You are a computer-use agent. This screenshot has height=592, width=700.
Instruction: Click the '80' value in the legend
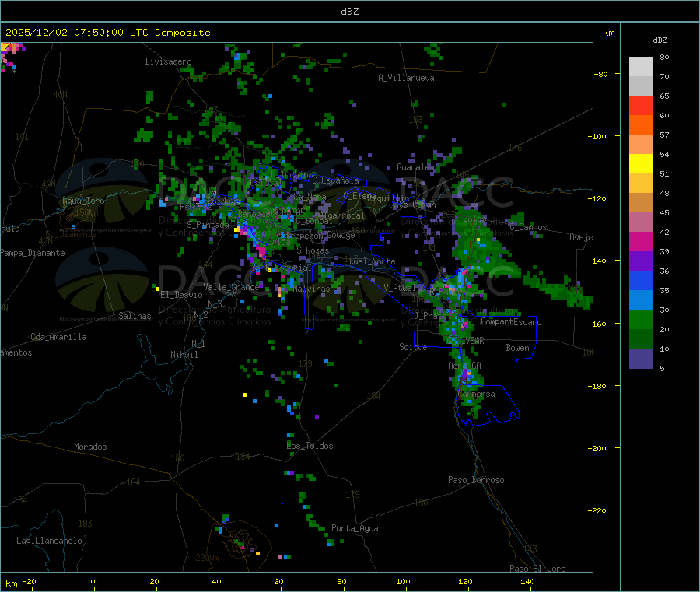click(664, 57)
